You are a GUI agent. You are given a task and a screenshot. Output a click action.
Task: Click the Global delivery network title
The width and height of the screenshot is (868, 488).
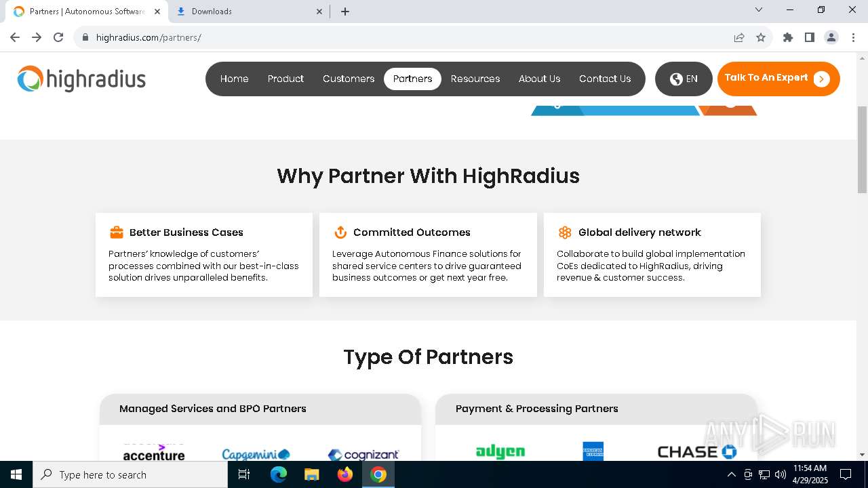pos(639,232)
